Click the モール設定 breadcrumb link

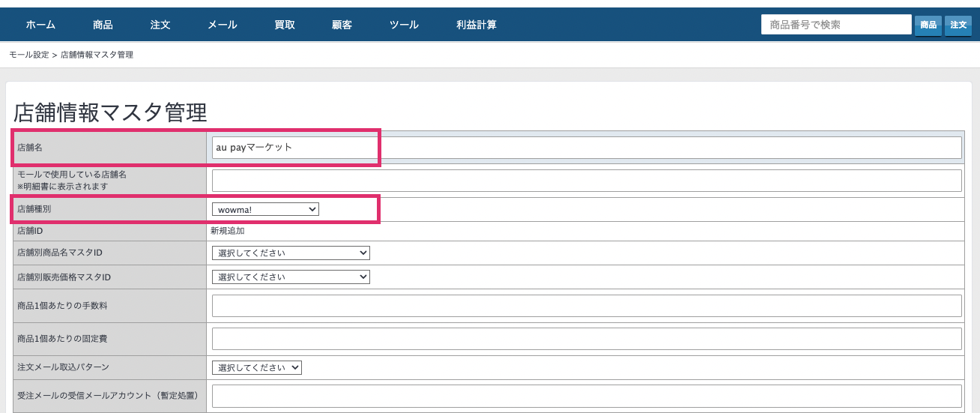(x=28, y=55)
